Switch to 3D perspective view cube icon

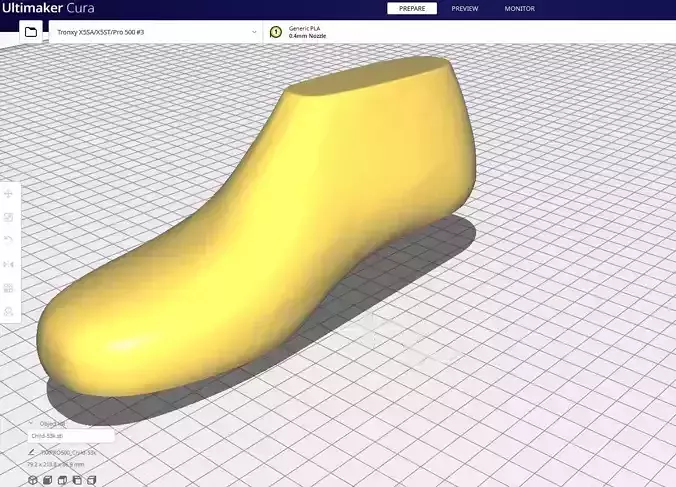(x=33, y=480)
